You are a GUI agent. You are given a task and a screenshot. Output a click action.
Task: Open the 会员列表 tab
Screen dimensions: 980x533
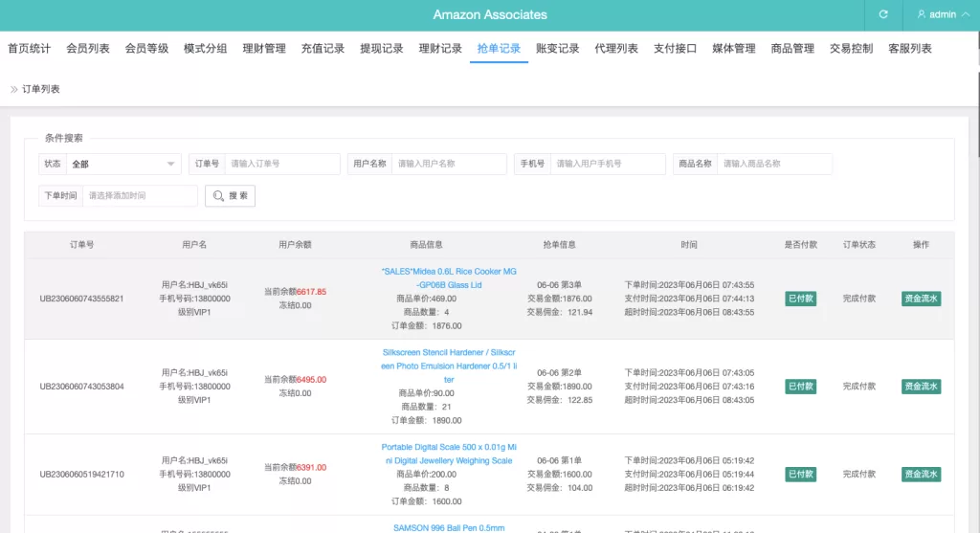coord(88,48)
